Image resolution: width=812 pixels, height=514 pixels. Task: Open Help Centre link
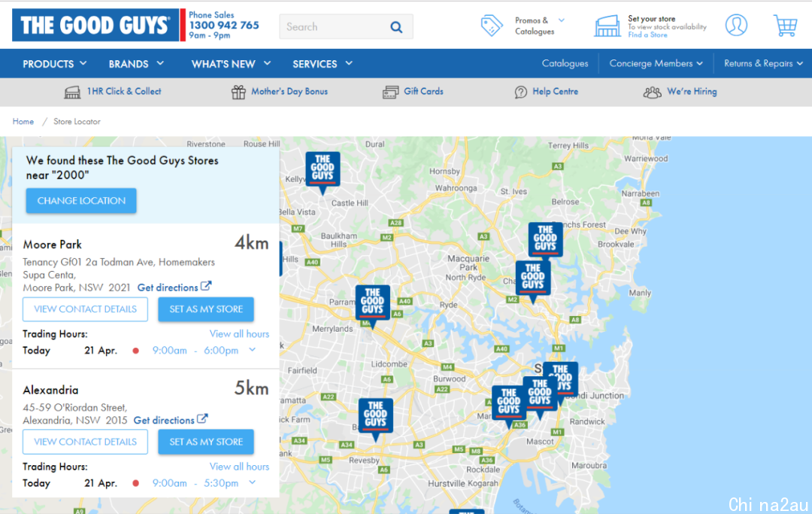(x=555, y=91)
